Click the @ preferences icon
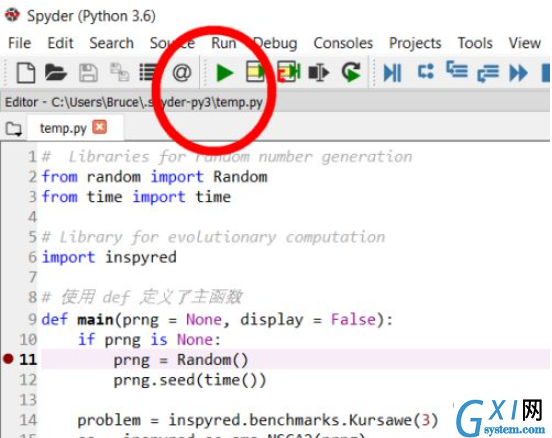Viewport: 552px width, 438px height. click(182, 73)
